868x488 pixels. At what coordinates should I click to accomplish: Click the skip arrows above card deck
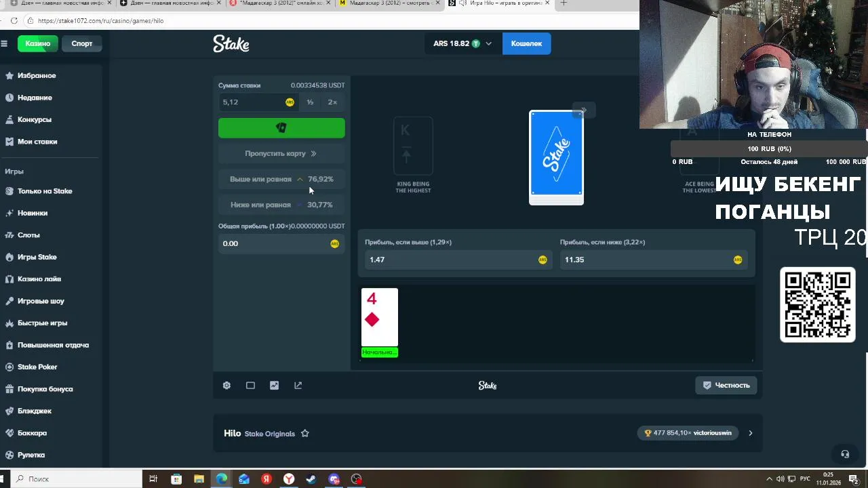point(583,110)
